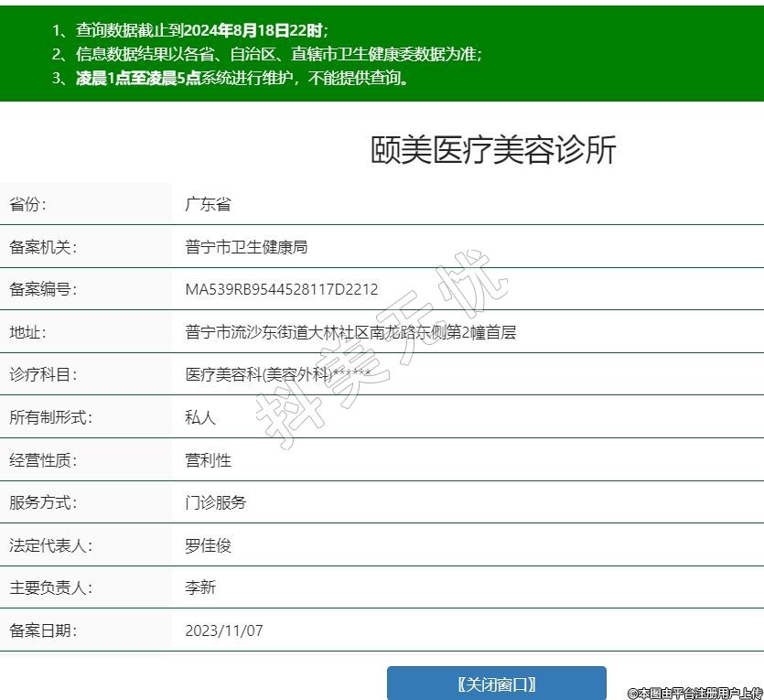The height and width of the screenshot is (700, 764).
Task: Click the ownership value 私人
Action: [x=200, y=417]
